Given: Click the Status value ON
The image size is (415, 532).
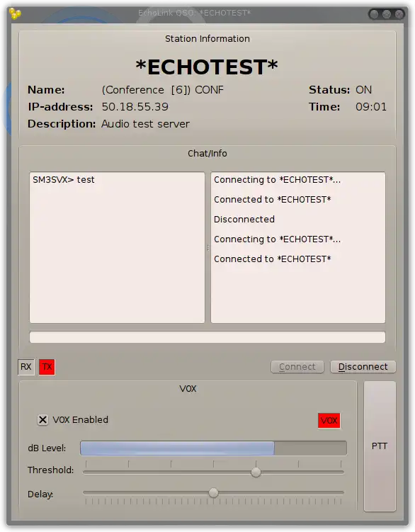Looking at the screenshot, I should [x=363, y=90].
